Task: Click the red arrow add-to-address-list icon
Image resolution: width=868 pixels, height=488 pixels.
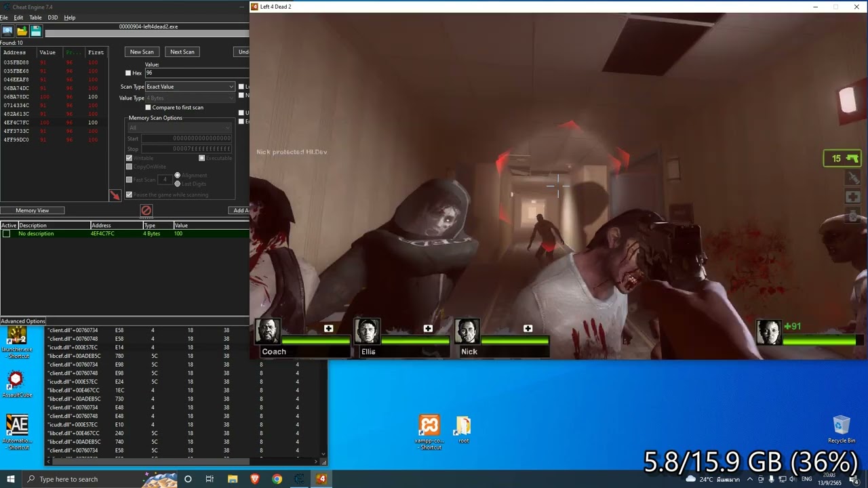Action: [115, 195]
